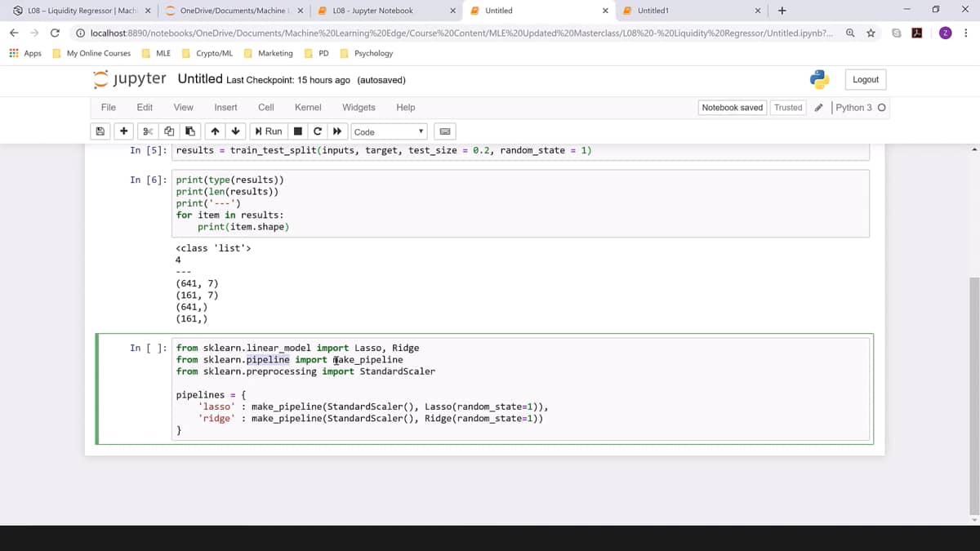Save and checkpoint the notebook

(100, 131)
